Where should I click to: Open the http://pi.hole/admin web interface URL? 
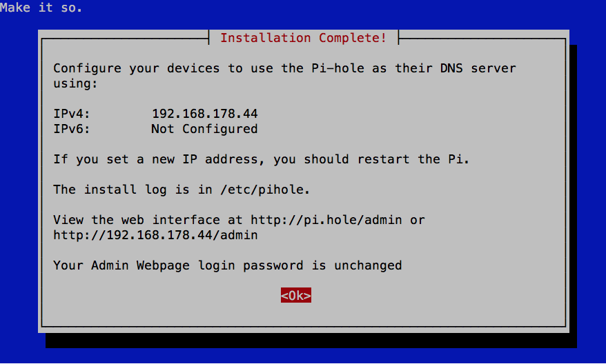coord(326,220)
